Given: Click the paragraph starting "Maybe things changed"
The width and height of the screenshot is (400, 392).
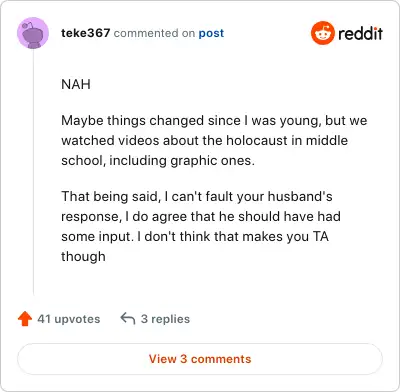Looking at the screenshot, I should pyautogui.click(x=214, y=140).
